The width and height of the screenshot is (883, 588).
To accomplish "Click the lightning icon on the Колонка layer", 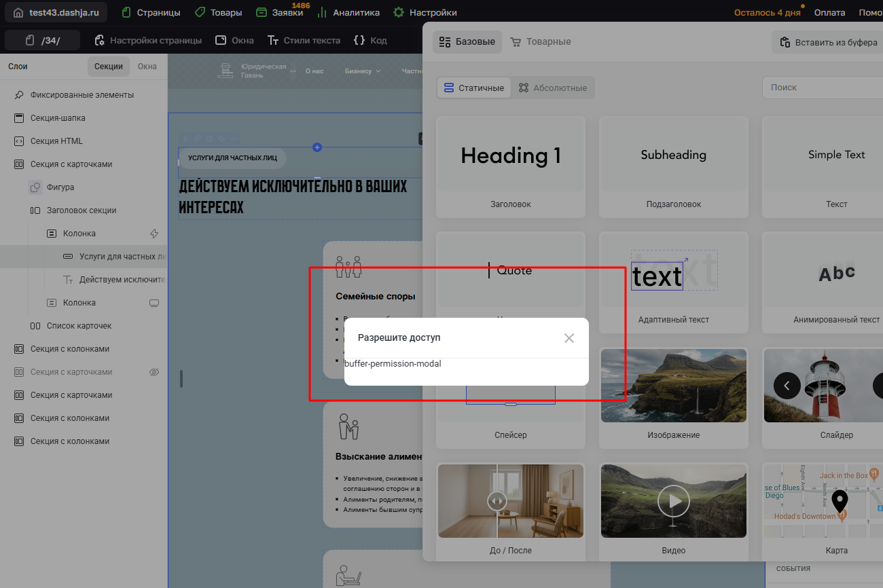I will click(x=154, y=234).
